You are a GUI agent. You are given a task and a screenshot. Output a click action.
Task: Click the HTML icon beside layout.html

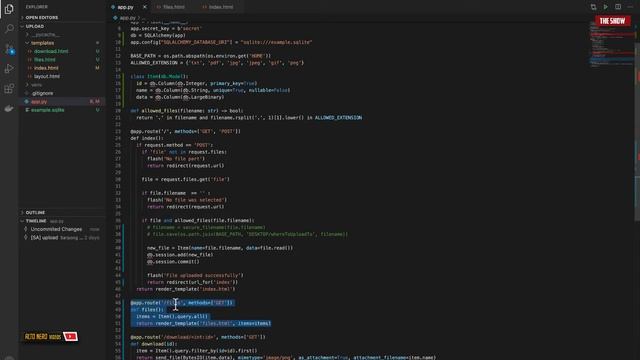click(30, 76)
